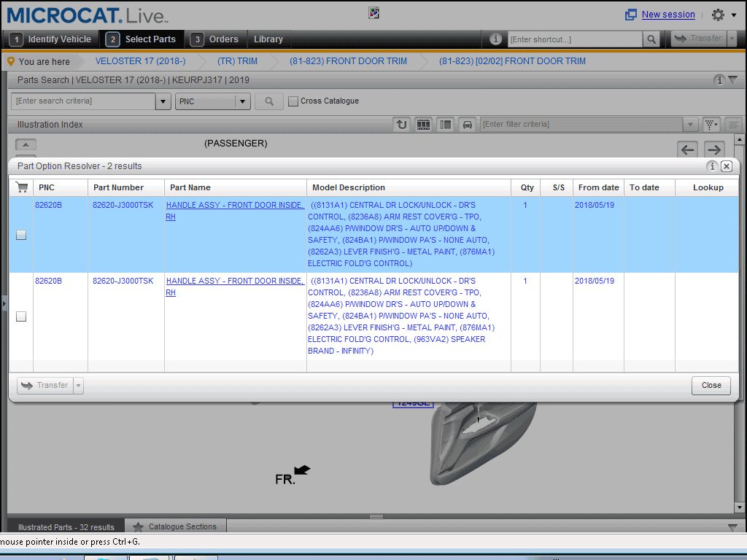Click the Enter search criteria field
The width and height of the screenshot is (747, 560).
point(84,101)
